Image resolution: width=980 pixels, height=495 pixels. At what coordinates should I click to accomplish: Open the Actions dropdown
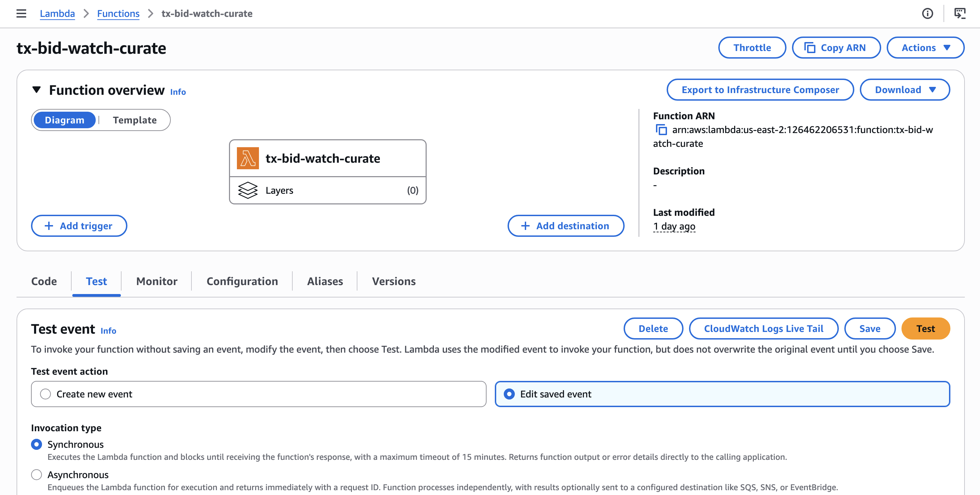925,47
